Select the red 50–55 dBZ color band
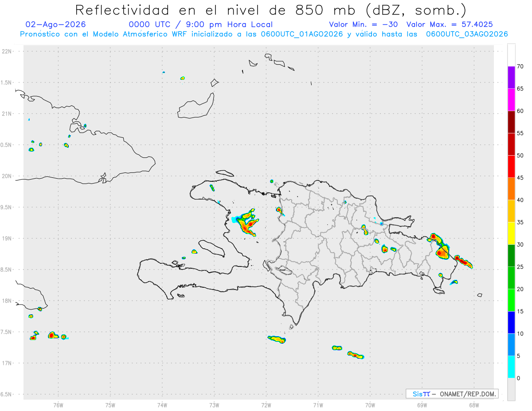532x411 pixels. click(511, 144)
